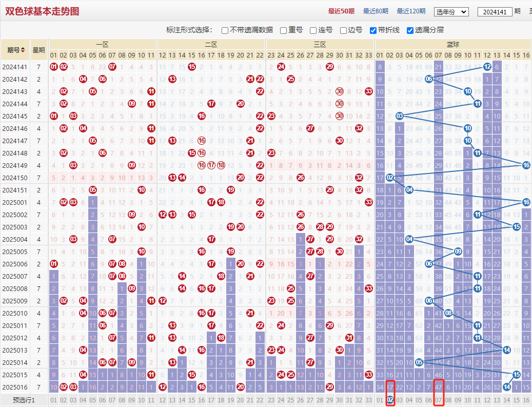532x407 pixels.
Task: Uncheck the 带折线 option
Action: coord(373,30)
